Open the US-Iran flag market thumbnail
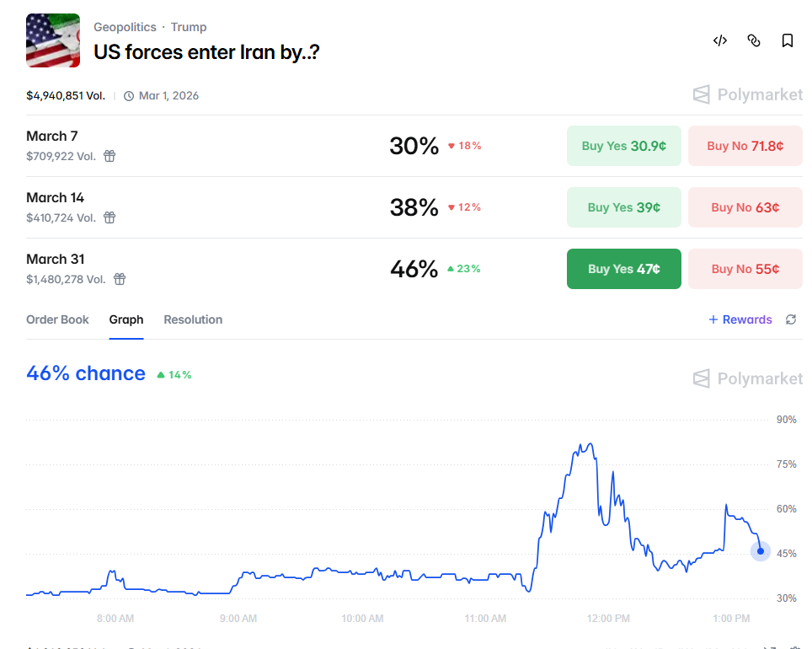The image size is (812, 649). (x=53, y=40)
